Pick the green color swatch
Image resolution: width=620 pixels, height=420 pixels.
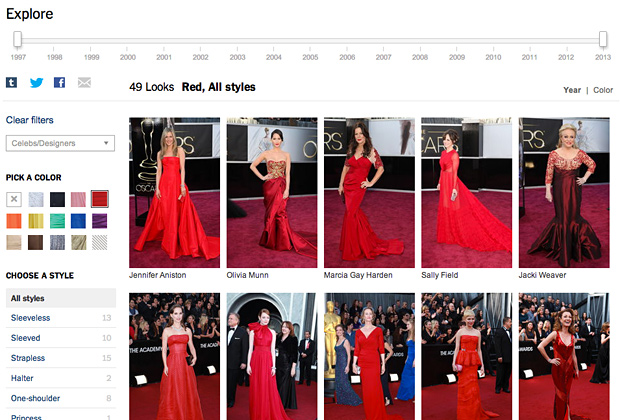pos(57,221)
